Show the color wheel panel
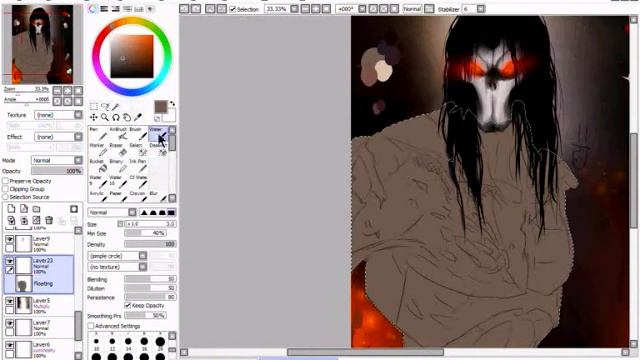This screenshot has height=360, width=640. [x=93, y=9]
